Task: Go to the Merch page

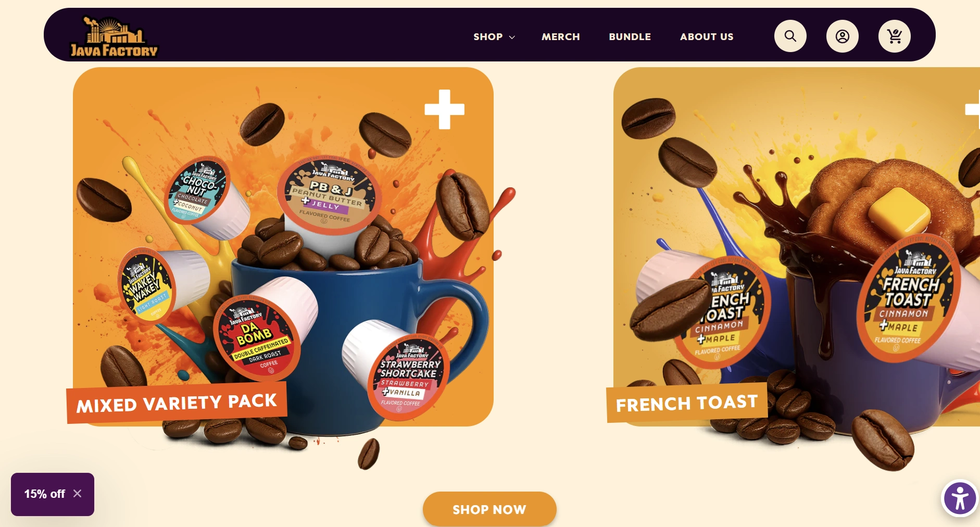Action: (560, 36)
